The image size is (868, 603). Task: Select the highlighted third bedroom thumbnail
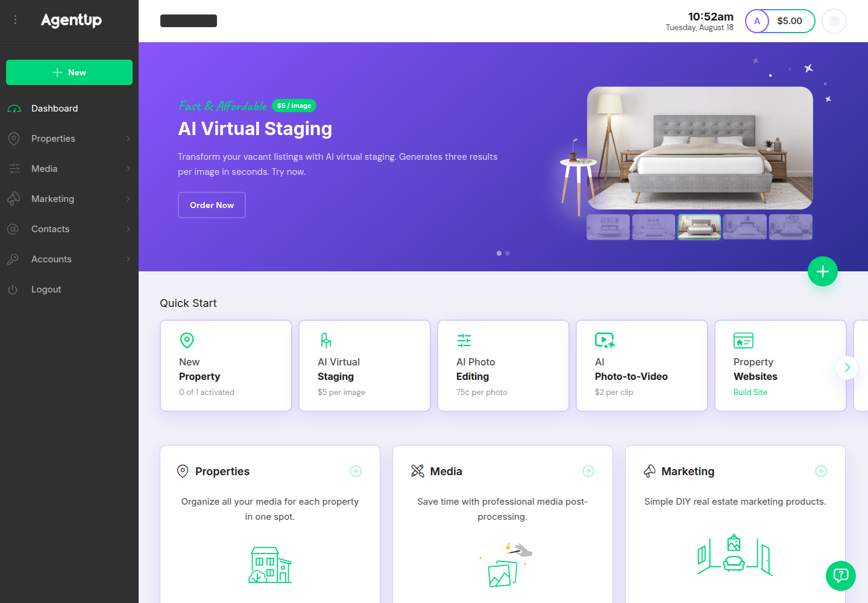pos(699,227)
